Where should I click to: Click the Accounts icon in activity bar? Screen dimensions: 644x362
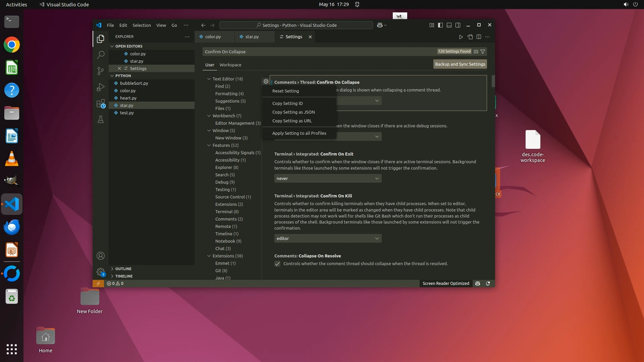[101, 256]
